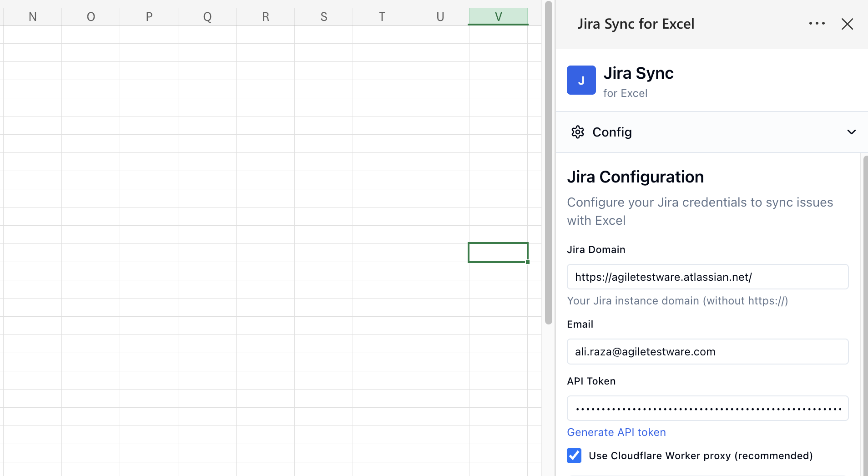Select column V header in the spreadsheet
The width and height of the screenshot is (868, 476).
498,16
